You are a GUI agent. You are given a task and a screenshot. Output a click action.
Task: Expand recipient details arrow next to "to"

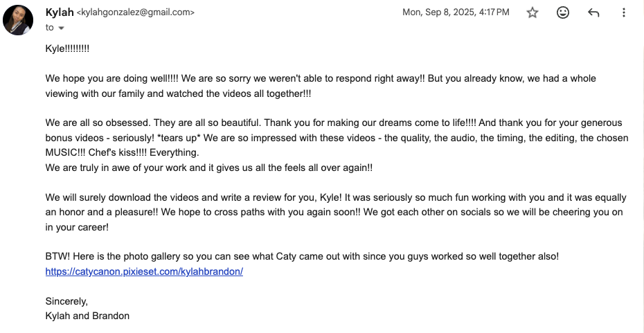[61, 28]
